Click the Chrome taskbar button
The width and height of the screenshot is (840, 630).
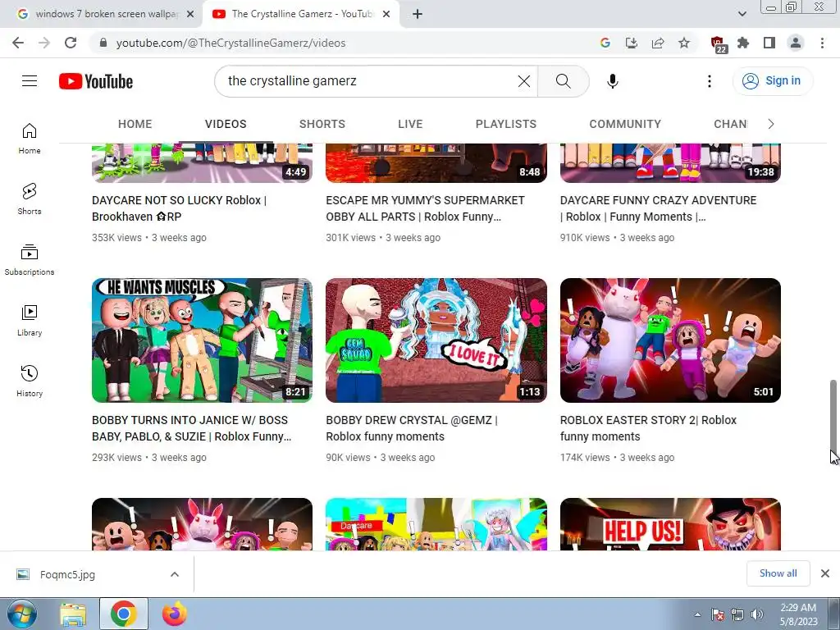[124, 614]
